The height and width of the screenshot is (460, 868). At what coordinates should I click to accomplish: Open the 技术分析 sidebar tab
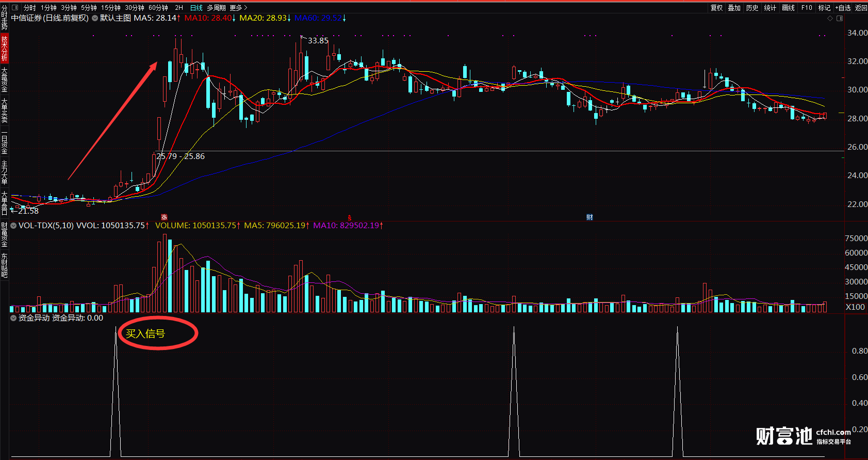tap(4, 48)
